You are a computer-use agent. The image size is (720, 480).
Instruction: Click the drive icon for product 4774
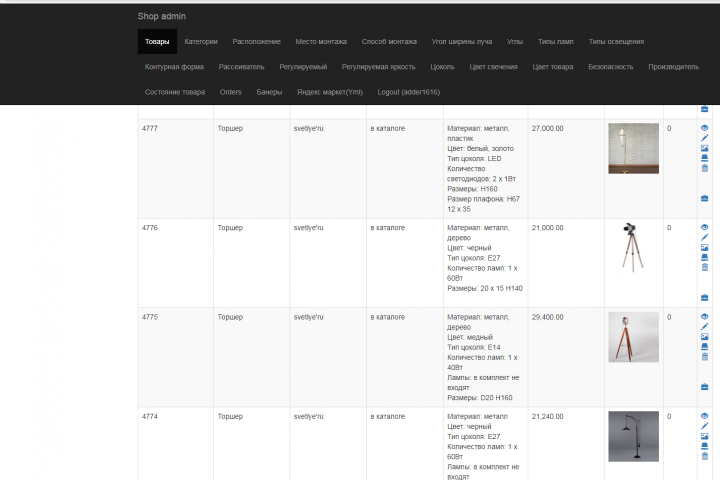coord(704,446)
